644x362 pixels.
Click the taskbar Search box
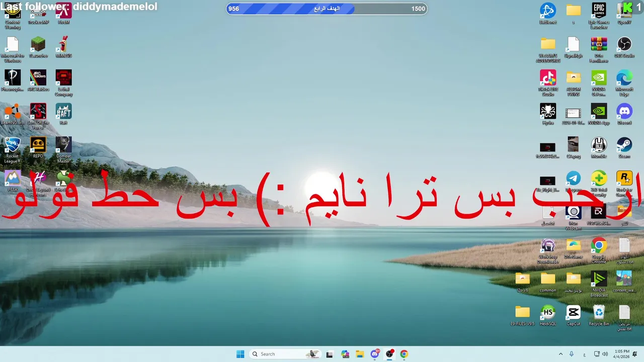[x=285, y=354]
